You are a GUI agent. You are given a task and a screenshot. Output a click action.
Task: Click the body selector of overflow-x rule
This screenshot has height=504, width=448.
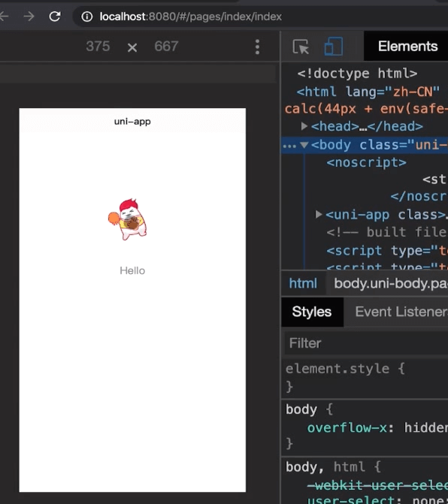(301, 409)
